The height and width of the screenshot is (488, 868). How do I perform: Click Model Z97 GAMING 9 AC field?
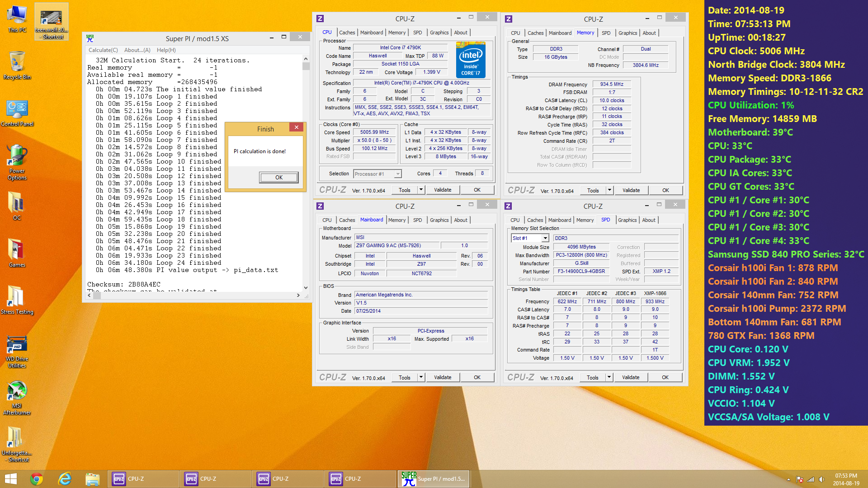(396, 245)
